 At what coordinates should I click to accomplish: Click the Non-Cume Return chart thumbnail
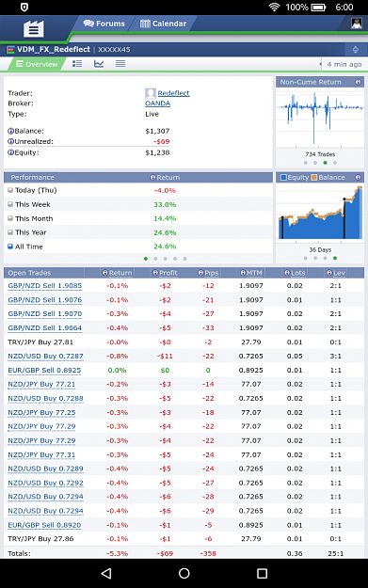(x=320, y=118)
